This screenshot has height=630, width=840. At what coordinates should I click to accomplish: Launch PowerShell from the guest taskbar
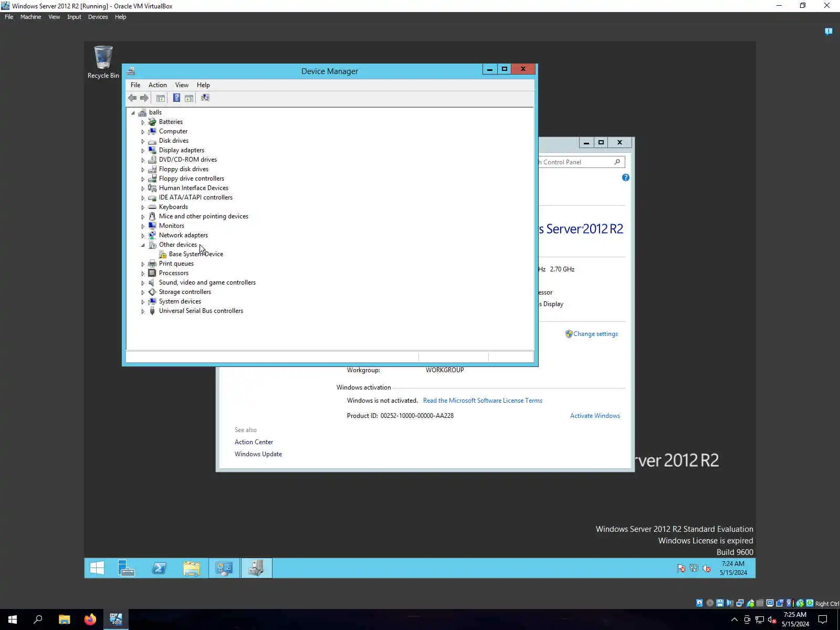click(159, 568)
